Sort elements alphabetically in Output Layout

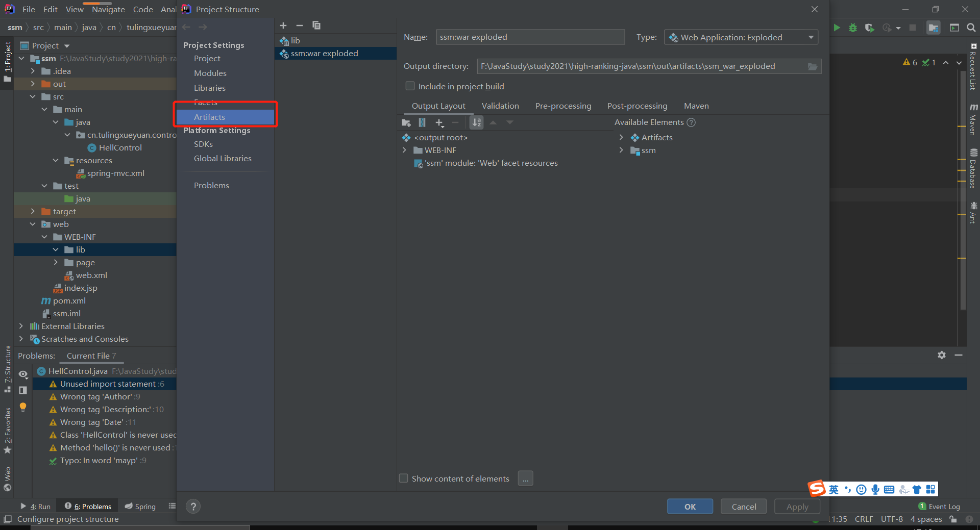coord(476,122)
